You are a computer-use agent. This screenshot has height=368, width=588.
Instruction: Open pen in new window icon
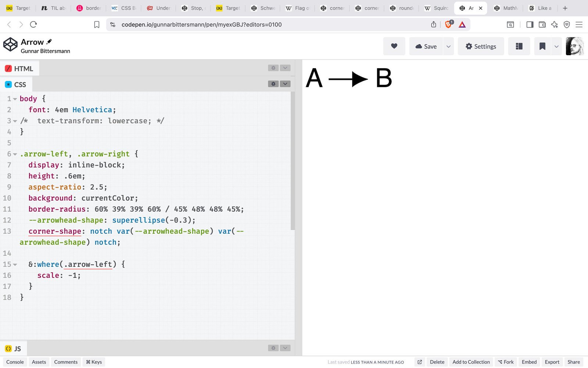click(420, 362)
